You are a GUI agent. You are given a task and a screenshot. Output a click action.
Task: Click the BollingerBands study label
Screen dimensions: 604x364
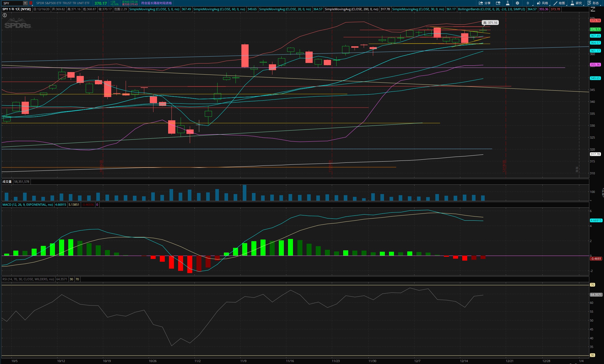[491, 9]
